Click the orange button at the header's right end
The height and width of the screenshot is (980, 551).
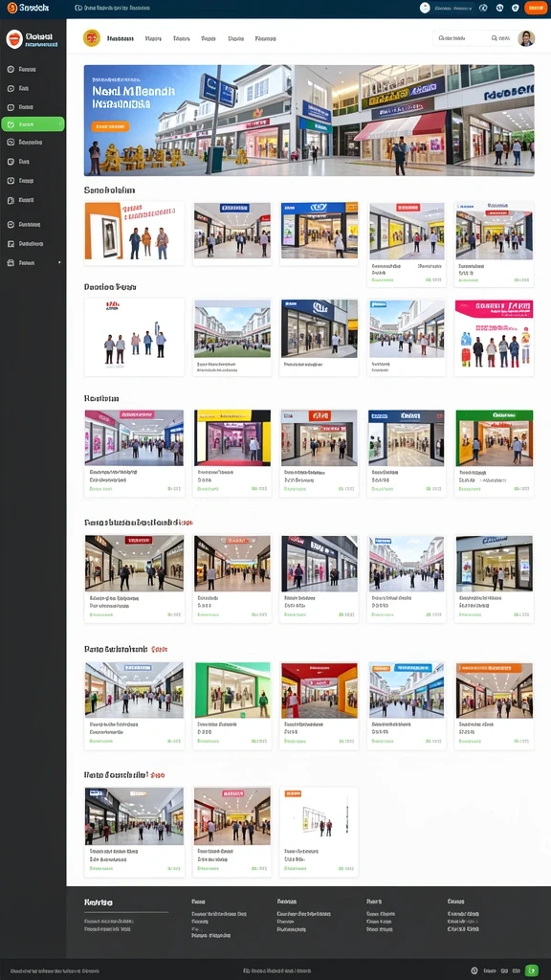coord(535,8)
